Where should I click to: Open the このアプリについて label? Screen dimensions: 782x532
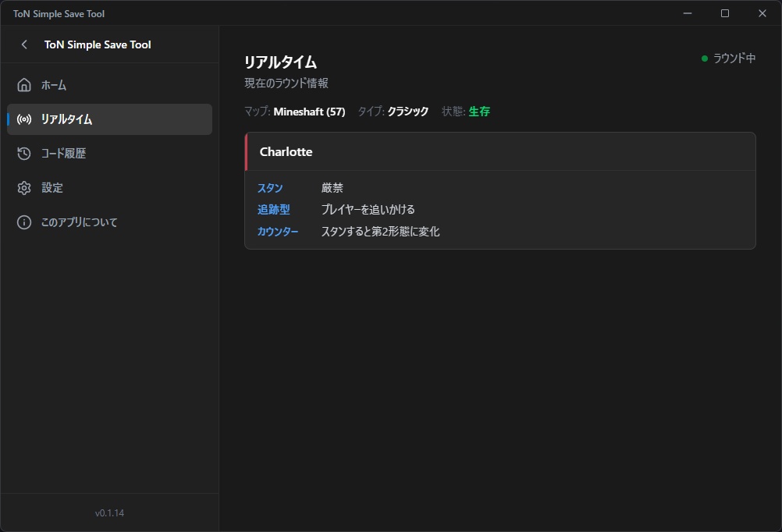point(80,222)
